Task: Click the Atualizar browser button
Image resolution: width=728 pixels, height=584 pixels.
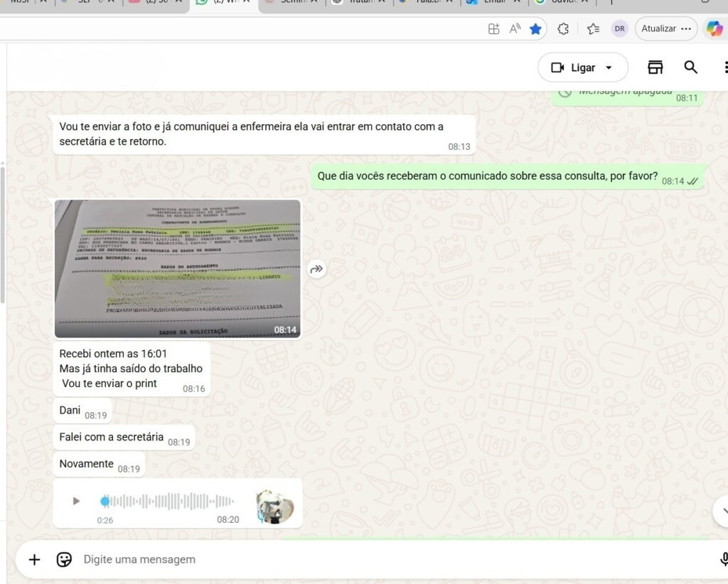Action: click(658, 29)
